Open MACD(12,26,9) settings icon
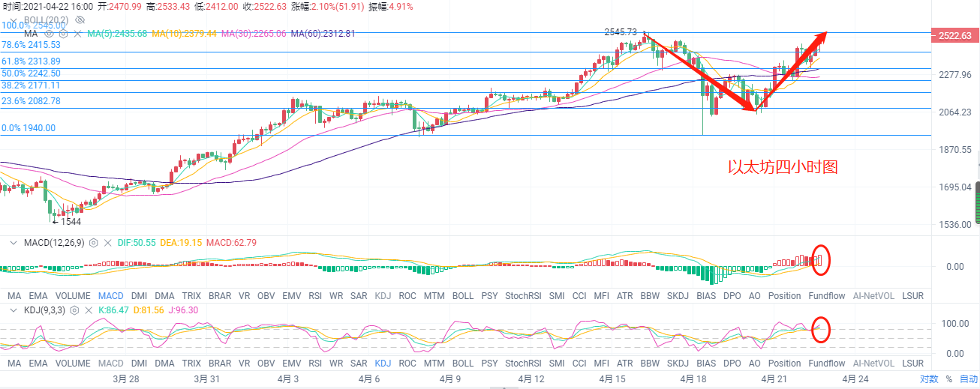The height and width of the screenshot is (389, 980). (x=94, y=243)
